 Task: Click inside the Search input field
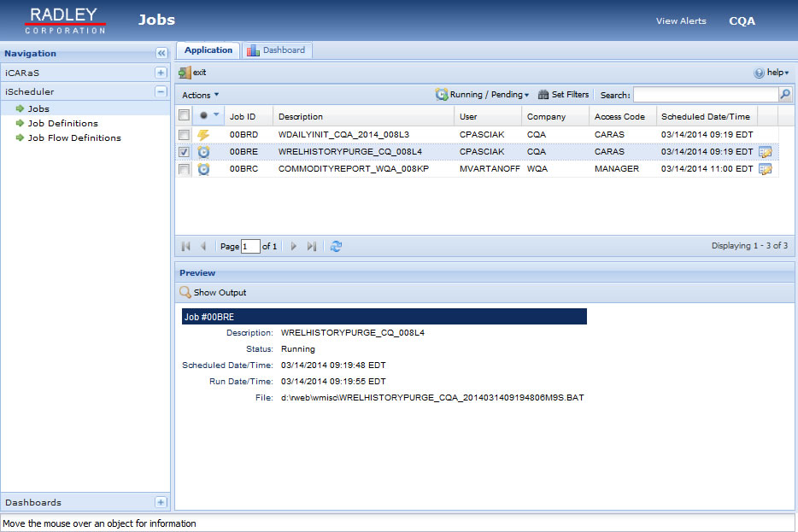click(x=705, y=94)
